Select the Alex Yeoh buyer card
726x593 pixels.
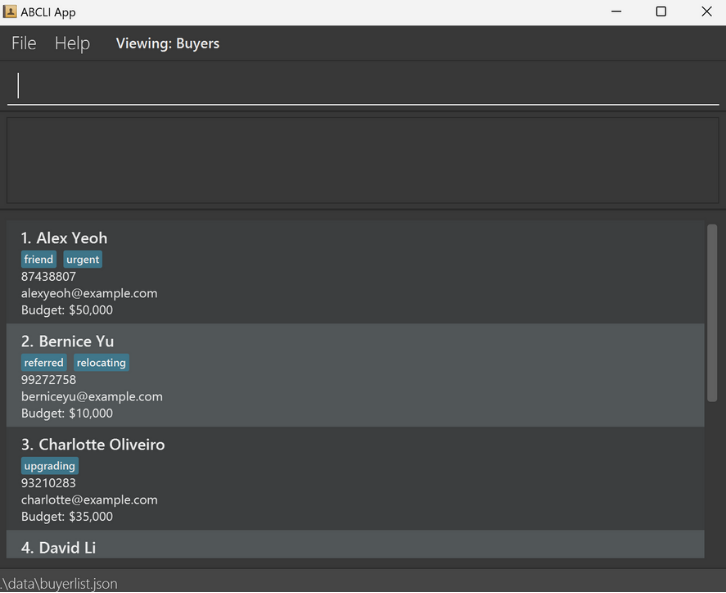pos(355,272)
